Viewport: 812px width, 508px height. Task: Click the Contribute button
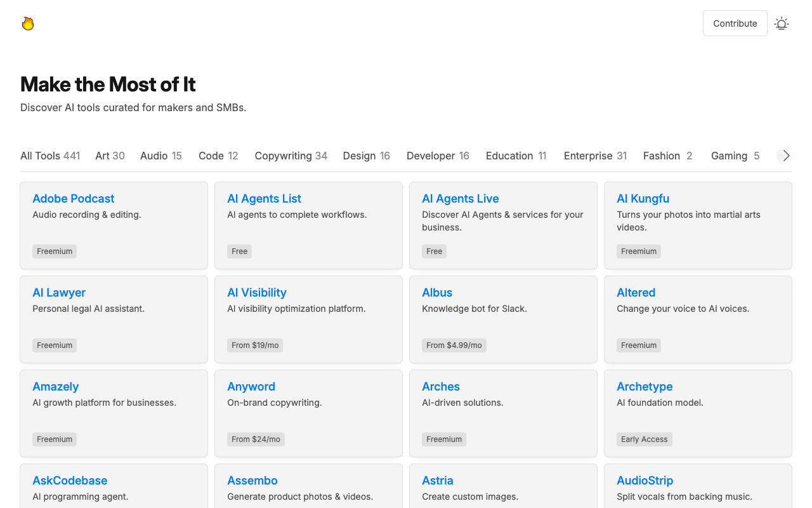[735, 23]
